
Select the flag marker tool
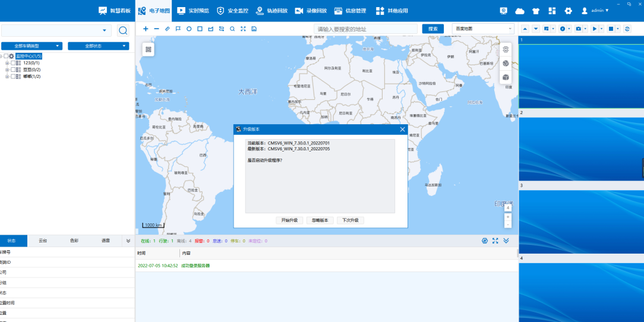point(178,29)
